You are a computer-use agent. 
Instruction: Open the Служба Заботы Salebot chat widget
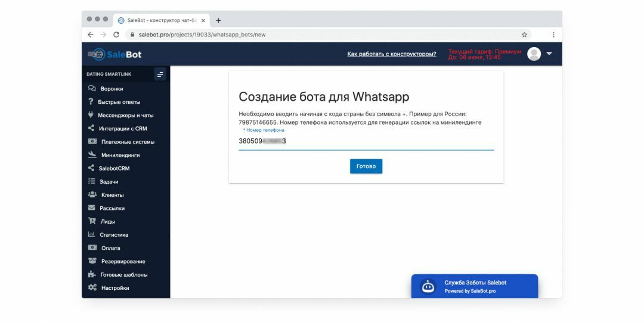475,286
